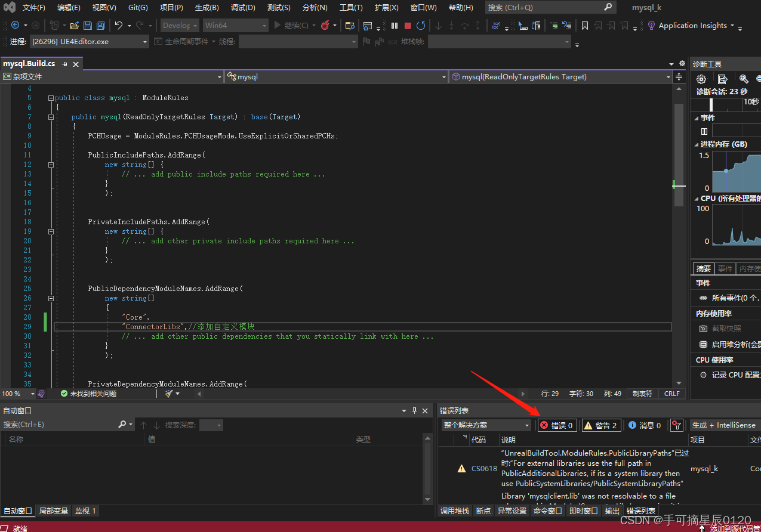Toggle the 警告 2 filter button
This screenshot has width=761, height=532.
tap(601, 425)
